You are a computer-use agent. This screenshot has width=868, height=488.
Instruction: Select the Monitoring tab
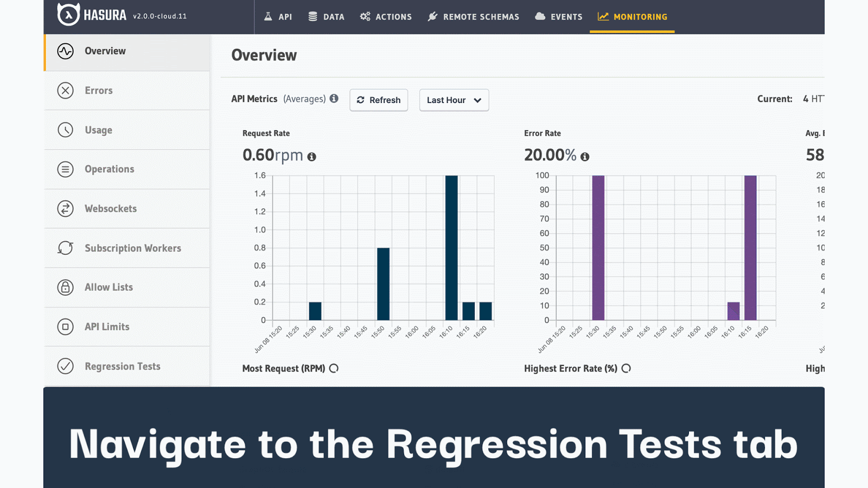(x=632, y=17)
